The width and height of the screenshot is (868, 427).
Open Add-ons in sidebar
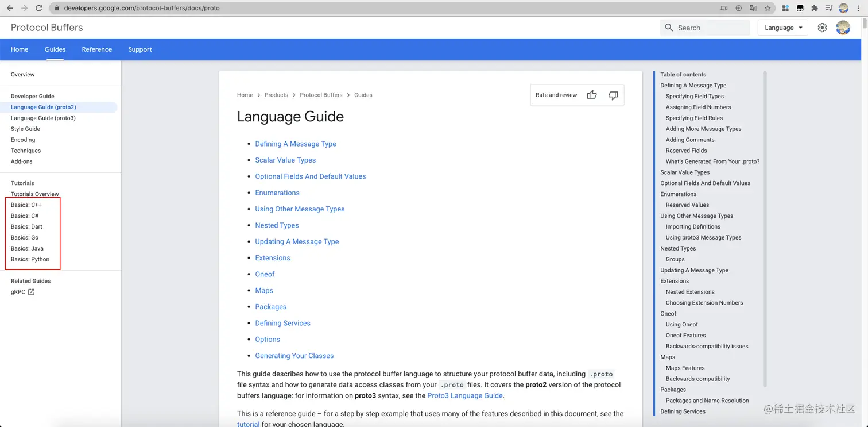click(x=22, y=161)
